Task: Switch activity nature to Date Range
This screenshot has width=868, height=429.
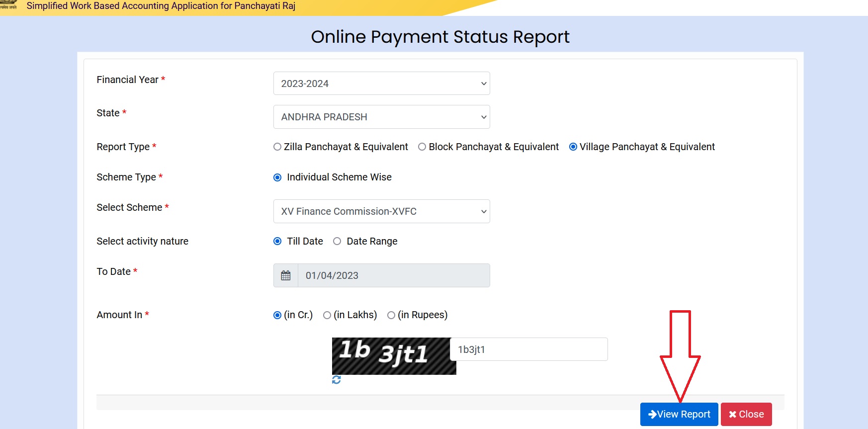Action: tap(337, 242)
